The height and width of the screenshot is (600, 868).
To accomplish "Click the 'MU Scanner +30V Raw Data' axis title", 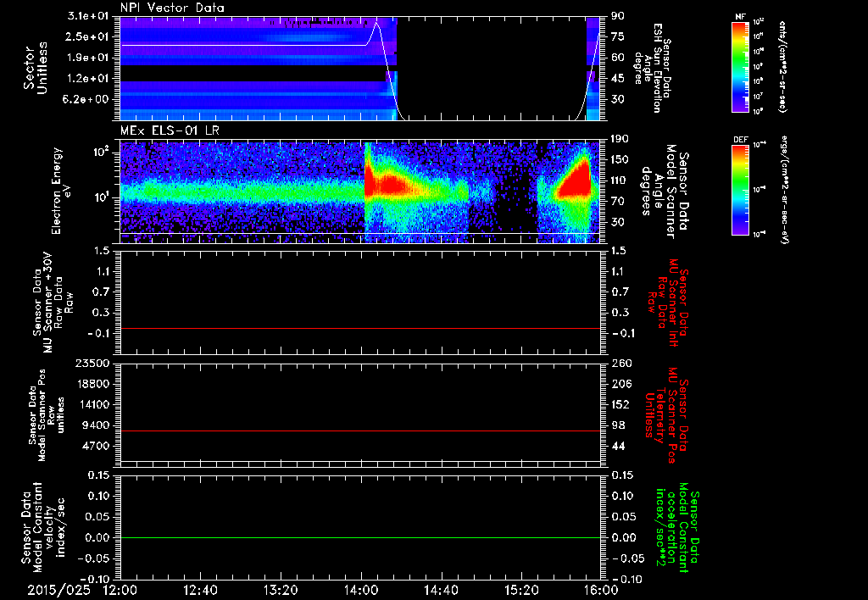I will pyautogui.click(x=53, y=303).
